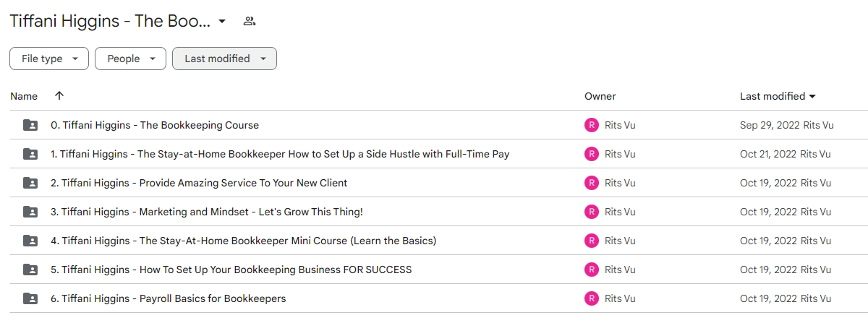The image size is (868, 323).
Task: Click folder icon for 6. Payroll Basics
Action: tap(30, 298)
